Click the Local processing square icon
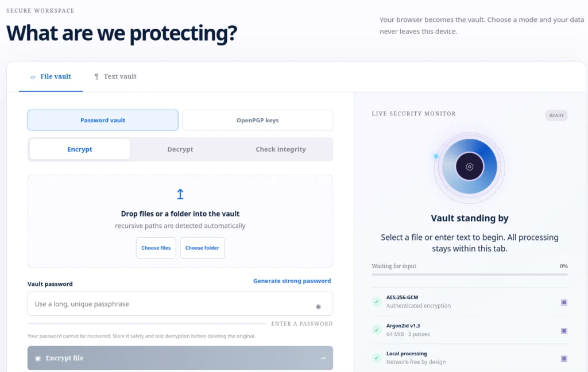Viewport: 588px width, 372px height. (564, 358)
